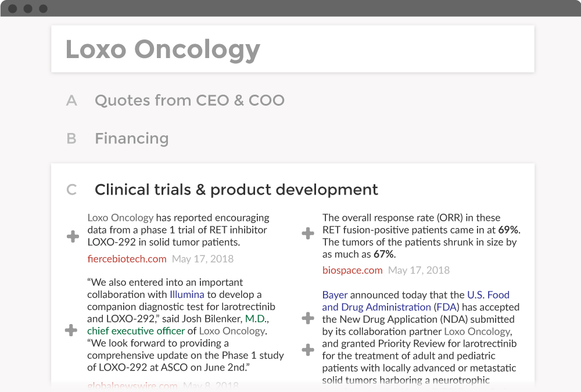This screenshot has height=392, width=581.
Task: Click the section letter B
Action: [71, 138]
